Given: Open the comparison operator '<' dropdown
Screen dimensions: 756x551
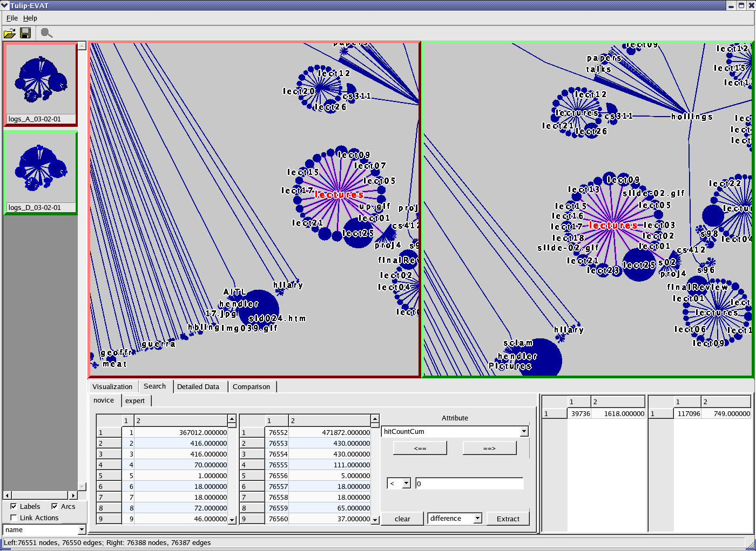Looking at the screenshot, I should tap(406, 484).
